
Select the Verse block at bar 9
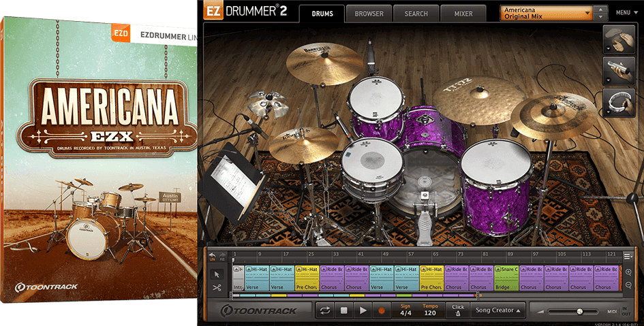pyautogui.click(x=257, y=278)
